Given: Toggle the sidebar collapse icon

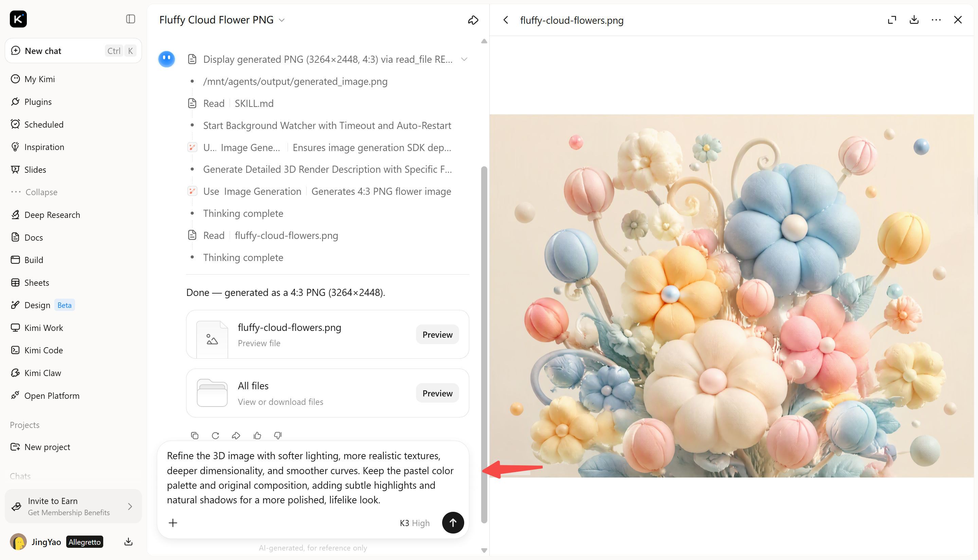Looking at the screenshot, I should coord(130,19).
